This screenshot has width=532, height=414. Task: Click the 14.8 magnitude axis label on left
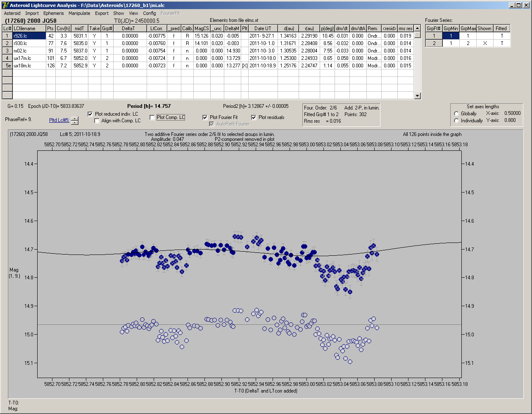coord(29,278)
